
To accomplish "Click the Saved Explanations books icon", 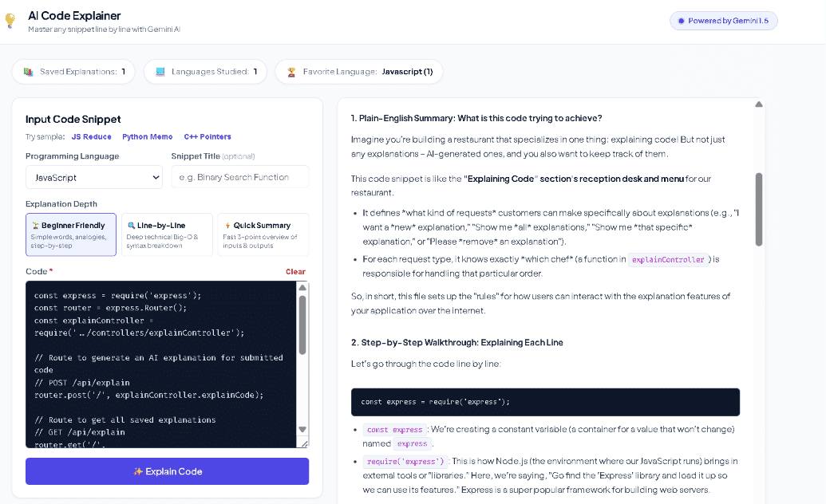I will click(x=29, y=72).
